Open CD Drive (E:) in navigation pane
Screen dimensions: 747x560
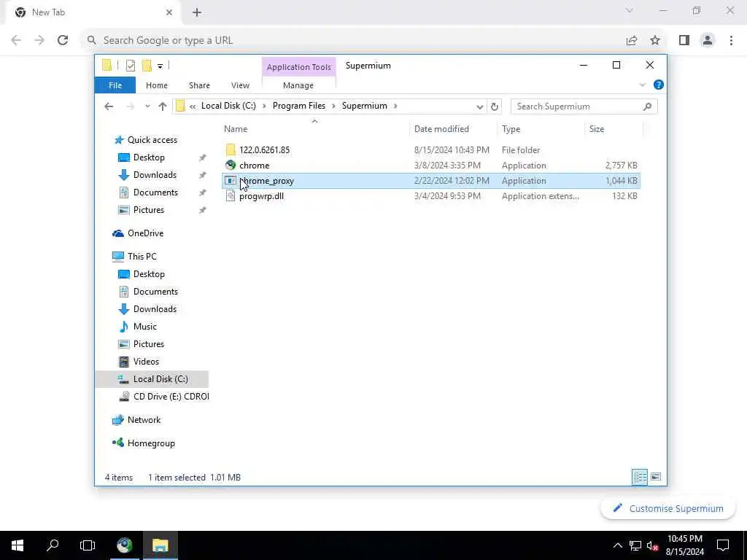pyautogui.click(x=171, y=397)
